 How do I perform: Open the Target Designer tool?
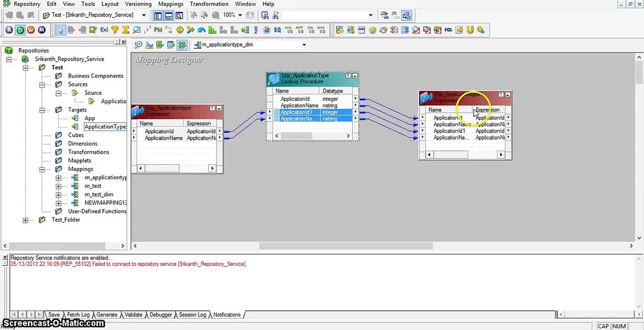tap(150, 44)
